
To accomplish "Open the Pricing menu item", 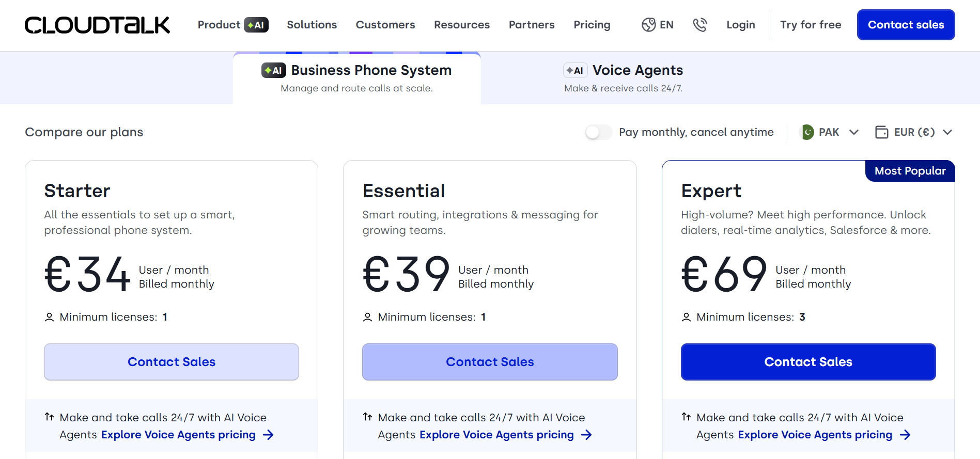I will pos(592,25).
